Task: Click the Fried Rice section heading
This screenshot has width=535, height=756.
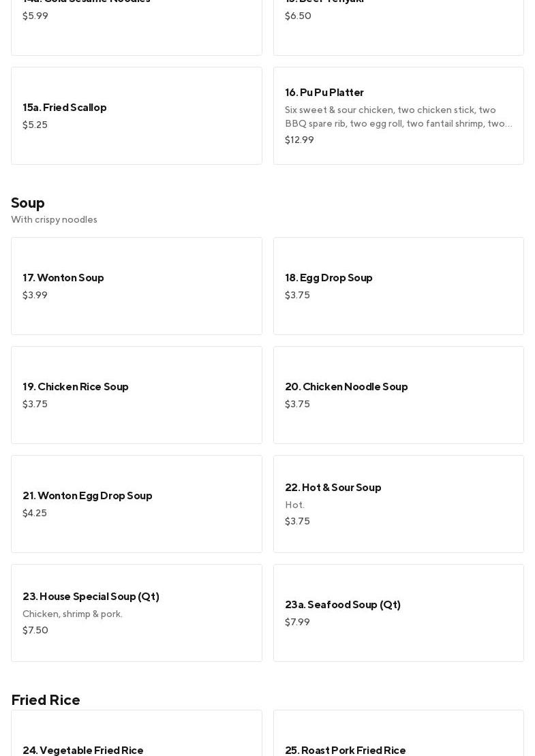Action: click(x=46, y=700)
